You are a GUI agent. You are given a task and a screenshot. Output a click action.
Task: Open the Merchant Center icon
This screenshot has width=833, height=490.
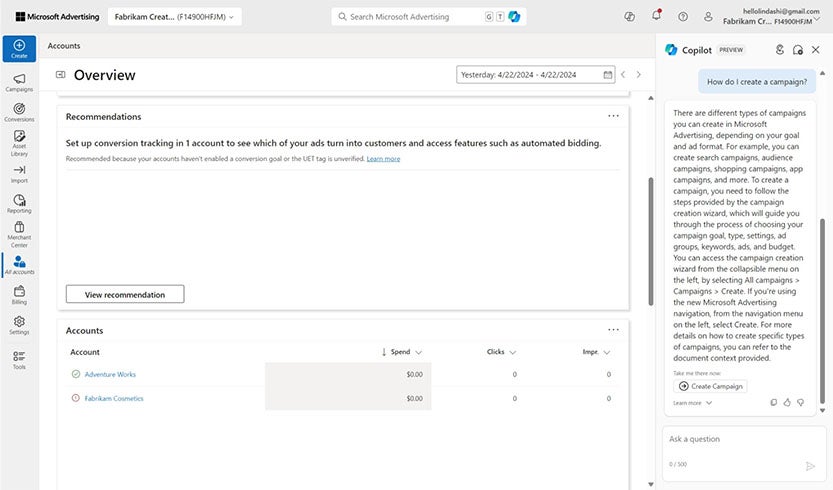[19, 234]
